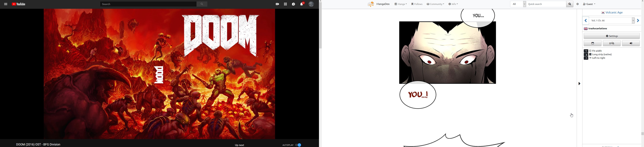This screenshot has width=644, height=147.
Task: Open the YouTube apps grid icon
Action: coord(285,4)
